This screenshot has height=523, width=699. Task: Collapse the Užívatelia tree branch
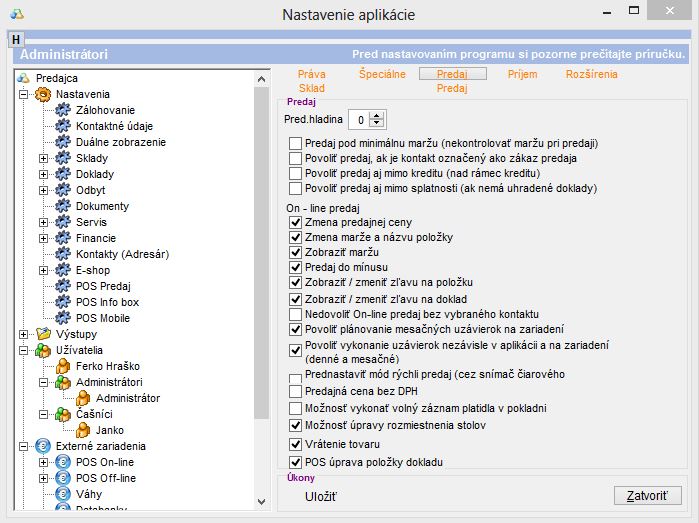point(23,350)
